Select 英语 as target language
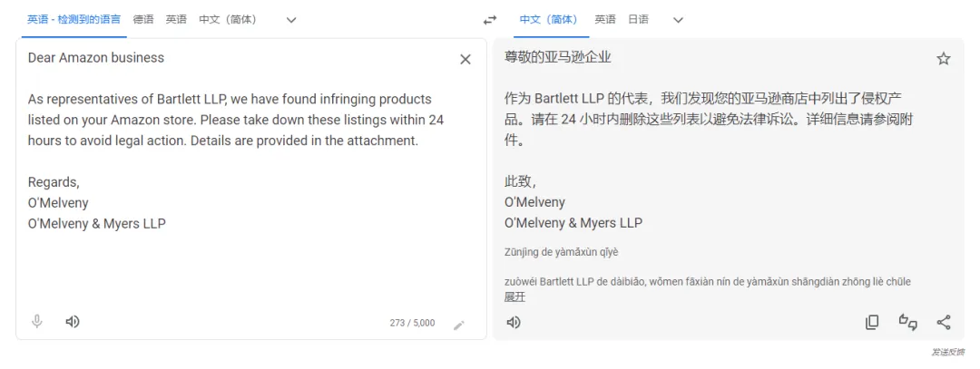 (605, 19)
